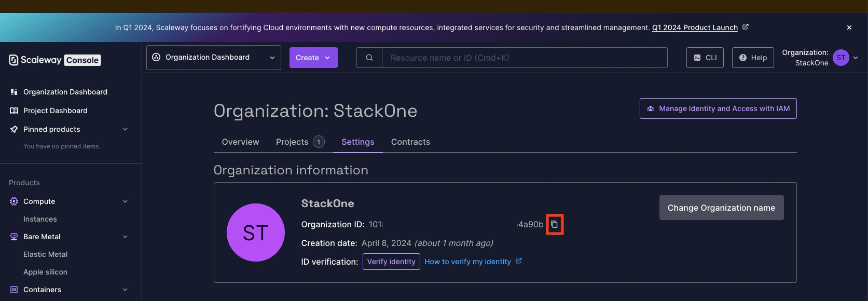The width and height of the screenshot is (868, 301).
Task: Collapse the Compute section chevron
Action: [x=125, y=201]
